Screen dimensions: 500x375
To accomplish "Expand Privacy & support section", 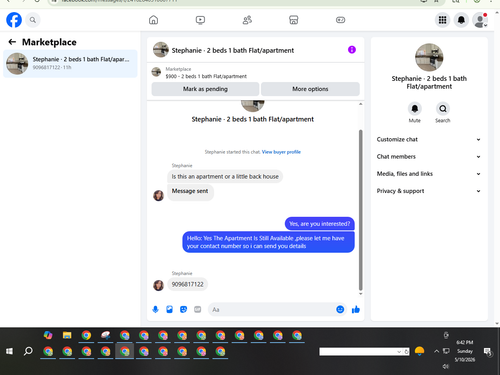I will [x=429, y=191].
